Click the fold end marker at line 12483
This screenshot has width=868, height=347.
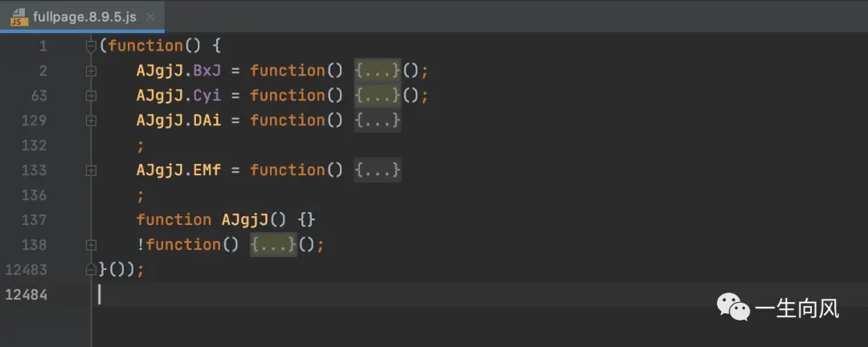(x=92, y=270)
